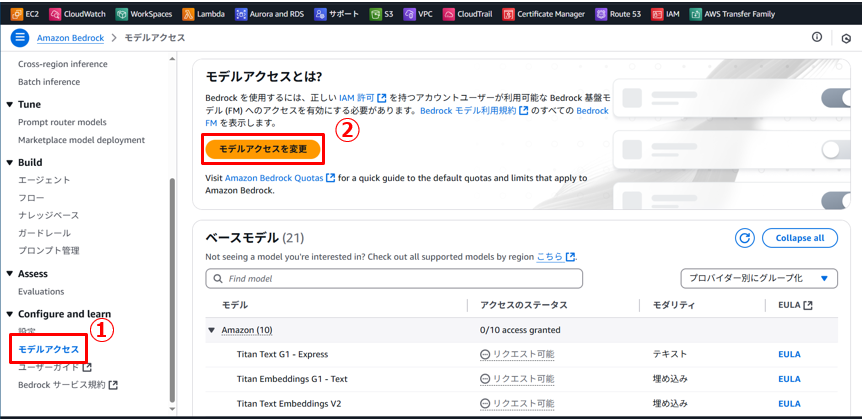This screenshot has height=419, width=862.
Task: Toggle the hamburger navigation menu
Action: pyautogui.click(x=20, y=38)
